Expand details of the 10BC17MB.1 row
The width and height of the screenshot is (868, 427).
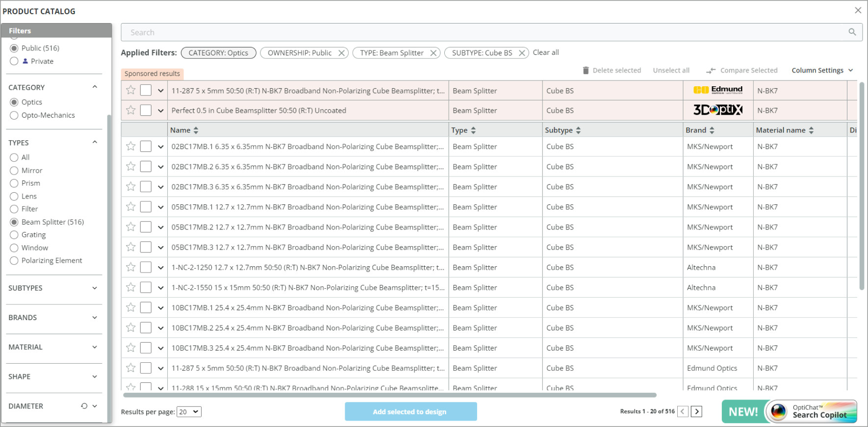pyautogui.click(x=160, y=308)
